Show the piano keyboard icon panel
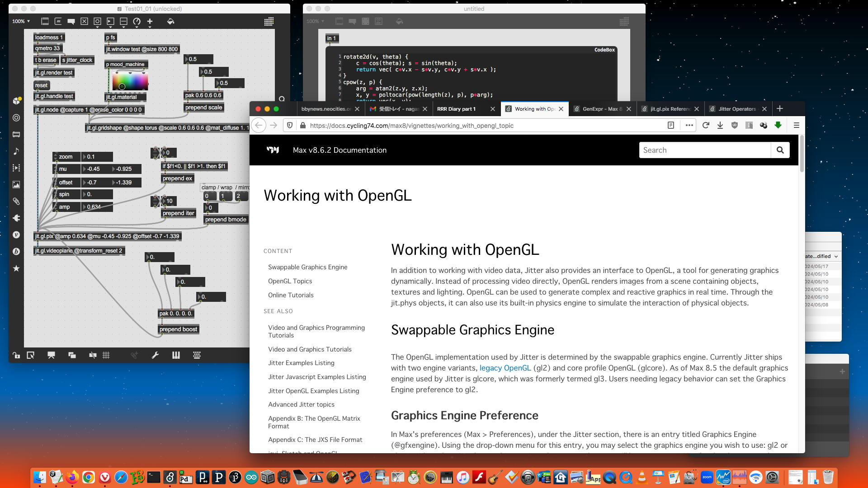 click(x=176, y=355)
